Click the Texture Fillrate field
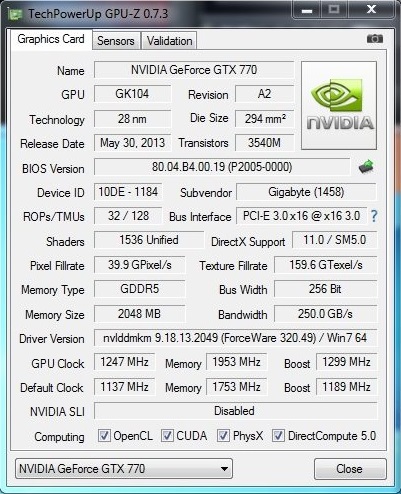 tap(326, 265)
